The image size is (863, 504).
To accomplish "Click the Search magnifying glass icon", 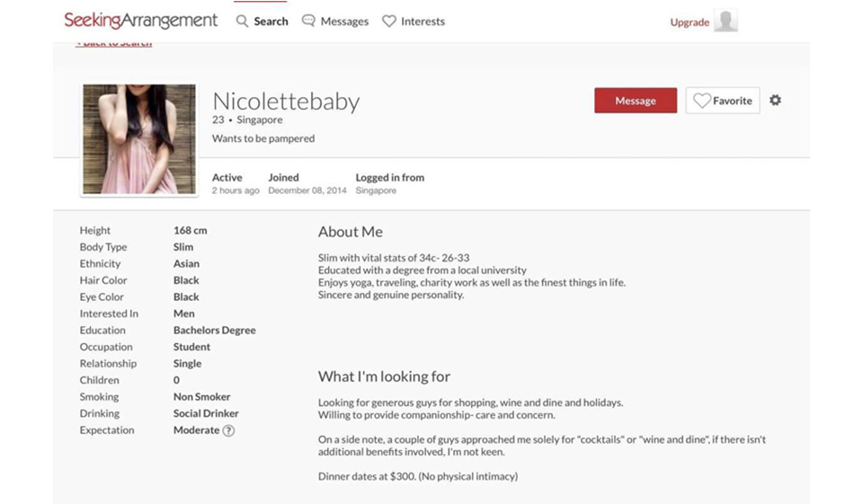I will (x=242, y=21).
